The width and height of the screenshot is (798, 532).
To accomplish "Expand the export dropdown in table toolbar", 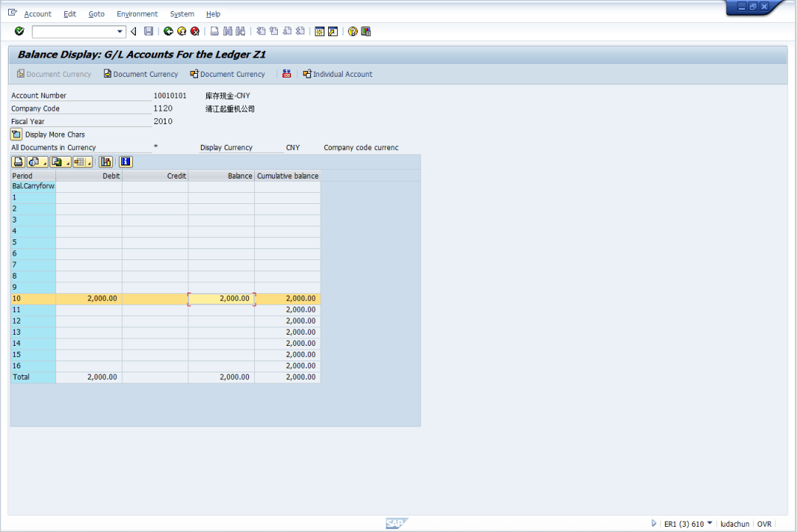I will (68, 163).
